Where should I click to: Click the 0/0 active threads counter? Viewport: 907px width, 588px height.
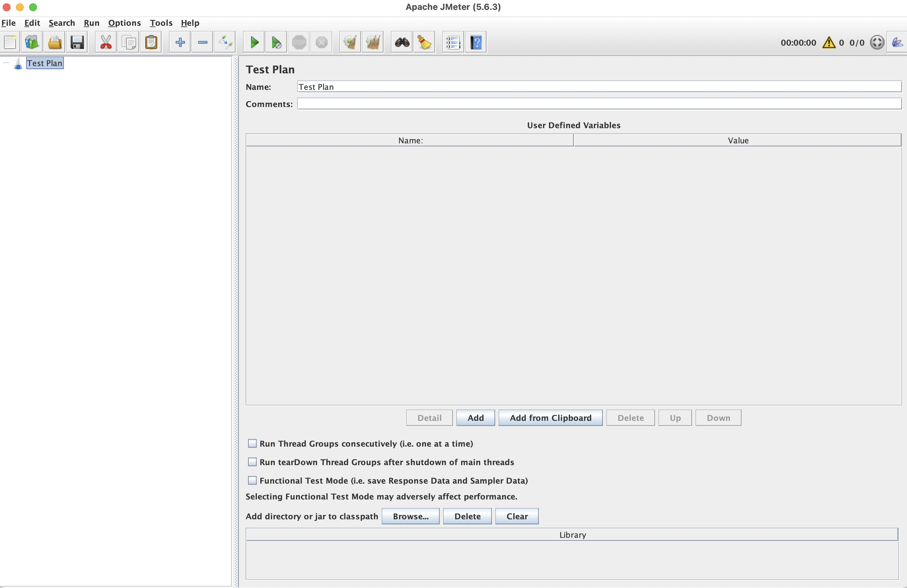coord(857,43)
